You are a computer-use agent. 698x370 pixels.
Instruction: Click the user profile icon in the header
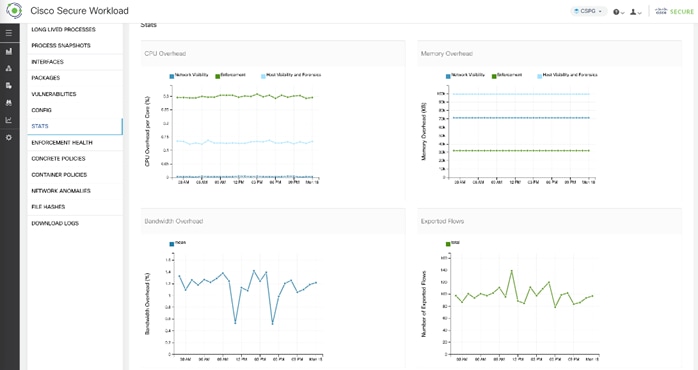[x=633, y=12]
